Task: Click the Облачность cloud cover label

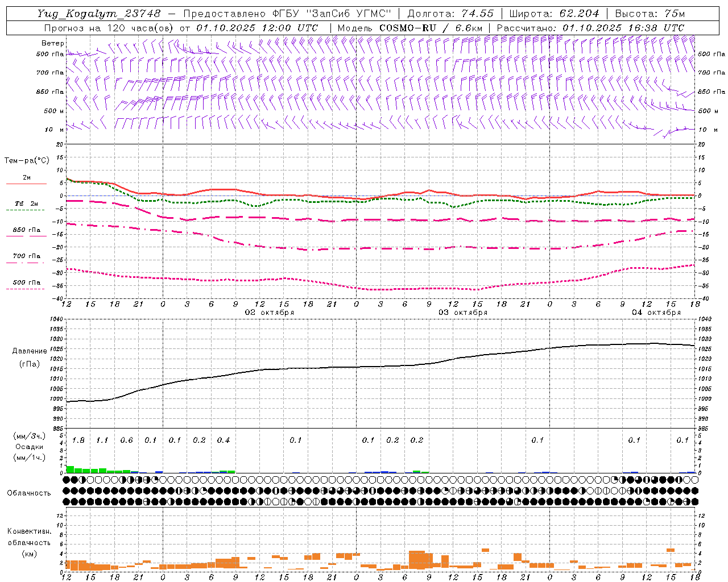Action: (29, 493)
